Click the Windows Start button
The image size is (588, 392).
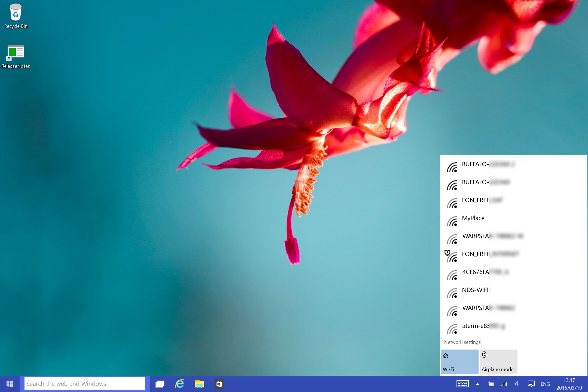coord(10,384)
